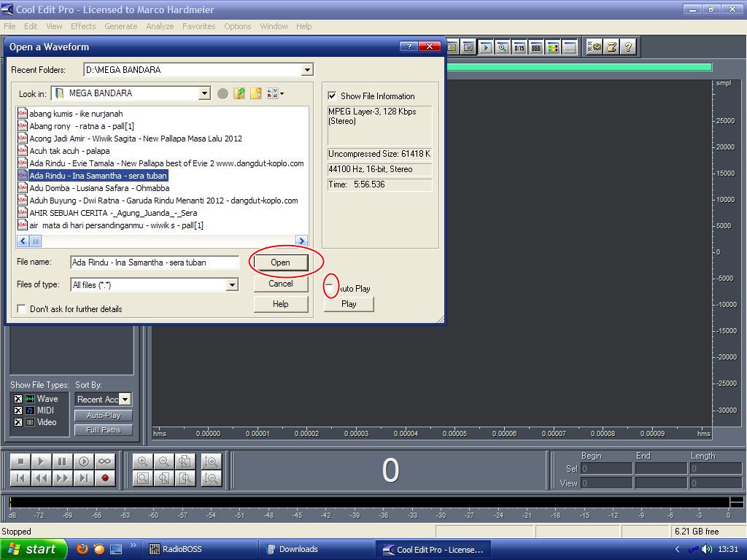Image resolution: width=747 pixels, height=560 pixels.
Task: Click the red Record button
Action: pos(104,478)
